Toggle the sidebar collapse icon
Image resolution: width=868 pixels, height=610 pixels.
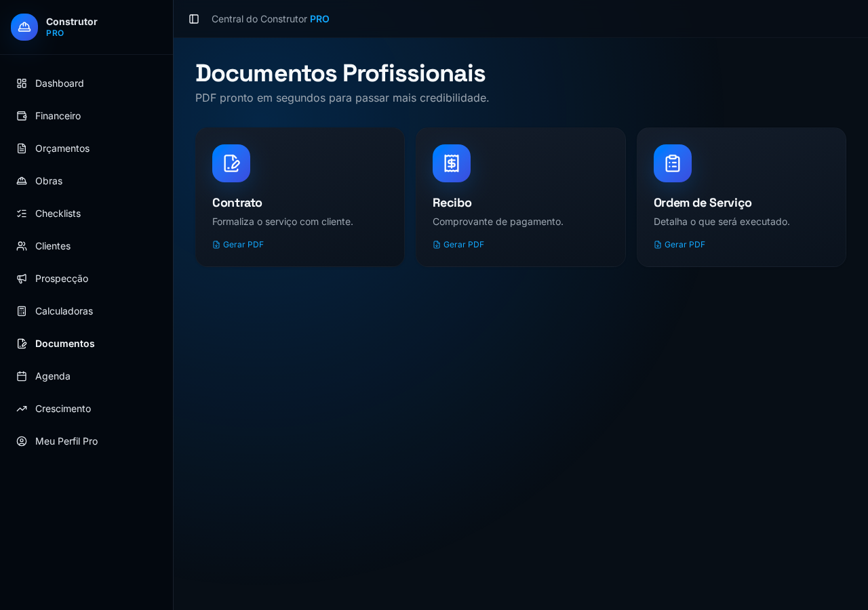coord(194,19)
